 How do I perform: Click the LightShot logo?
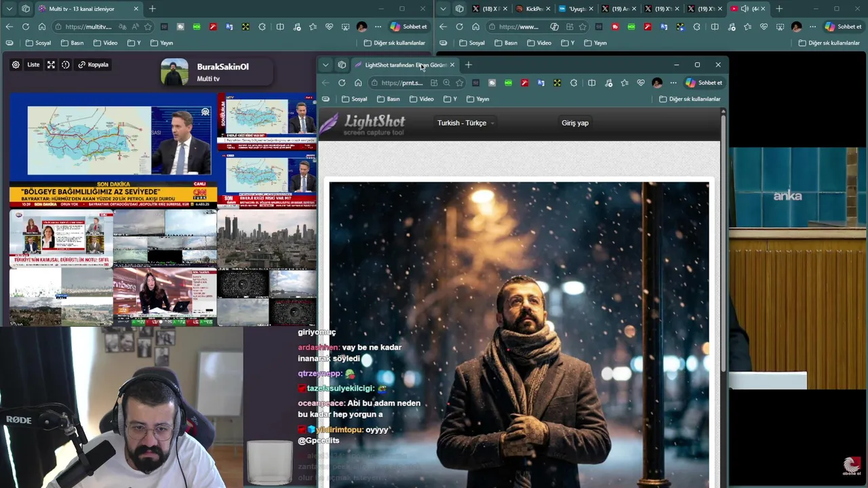[x=363, y=123]
